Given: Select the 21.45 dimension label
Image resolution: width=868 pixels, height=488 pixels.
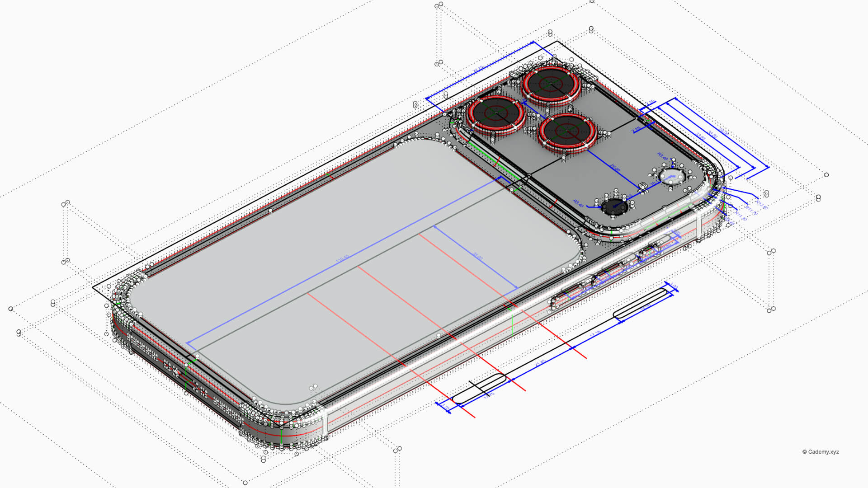Looking at the screenshot, I should pyautogui.click(x=540, y=363).
